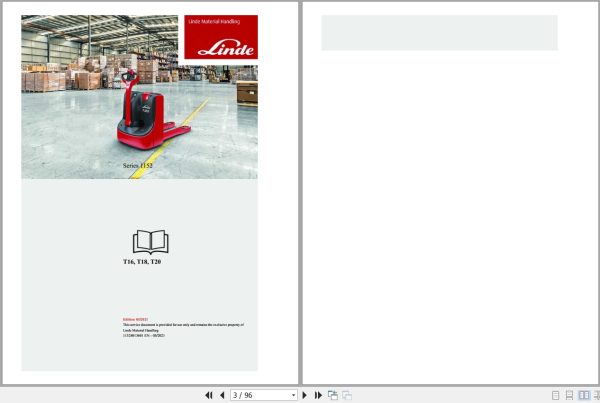Go to the previous page
The height and width of the screenshot is (403, 600).
point(222,395)
